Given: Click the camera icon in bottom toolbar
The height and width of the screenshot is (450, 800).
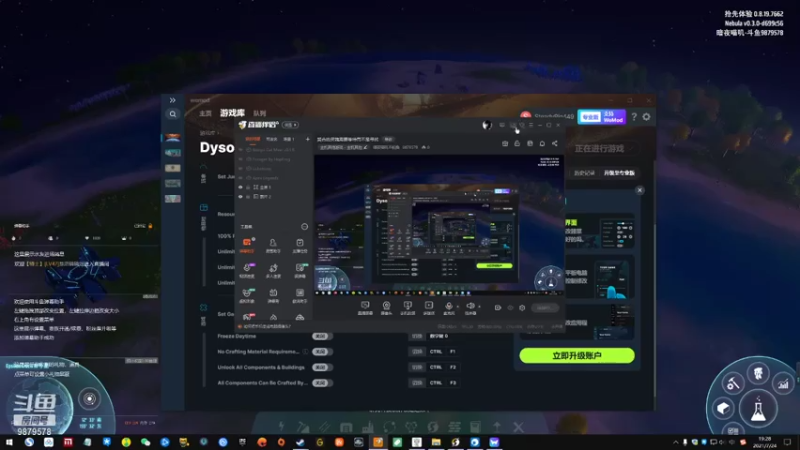Looking at the screenshot, I should 386,307.
